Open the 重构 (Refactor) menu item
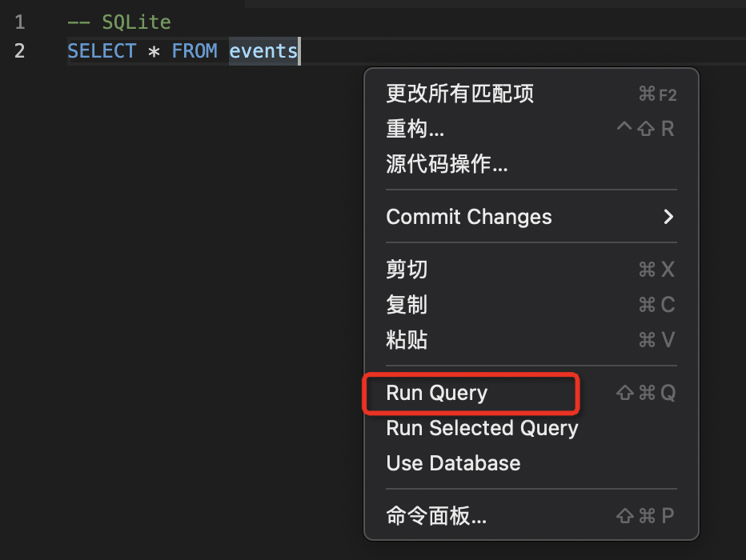 coord(416,127)
